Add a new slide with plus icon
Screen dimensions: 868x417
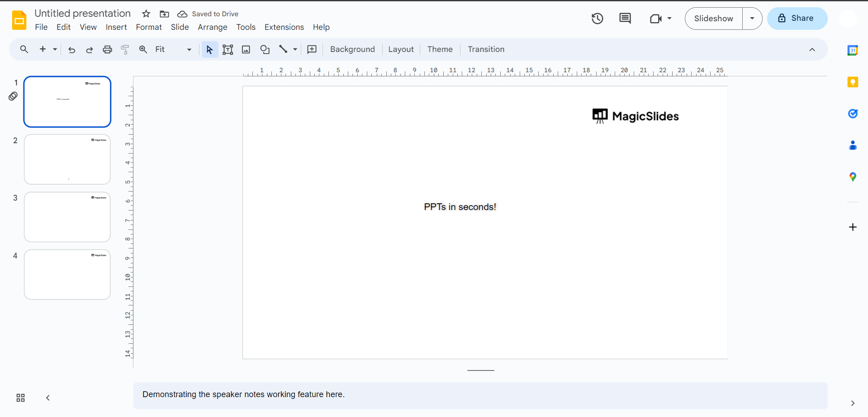click(43, 49)
